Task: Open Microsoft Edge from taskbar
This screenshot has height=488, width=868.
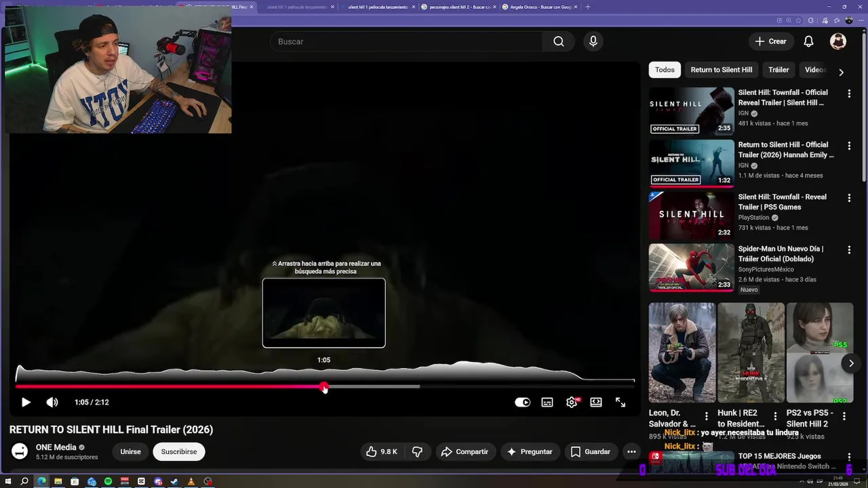Action: [x=41, y=481]
